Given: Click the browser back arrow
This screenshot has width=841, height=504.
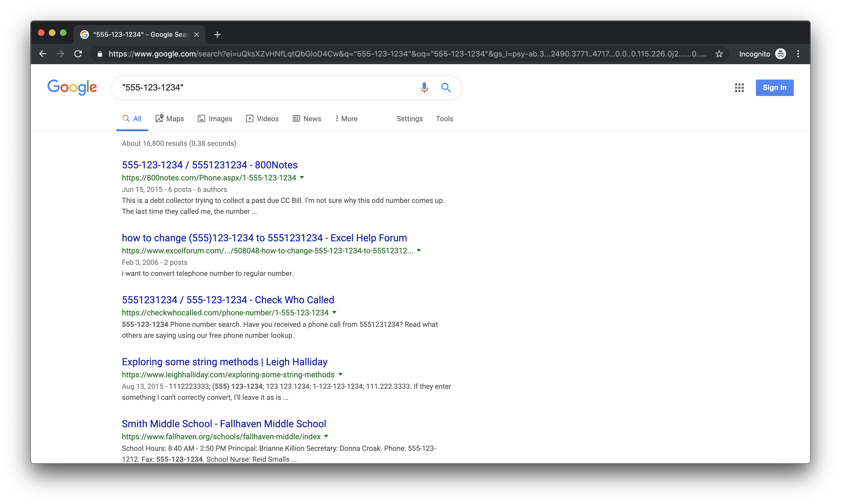Looking at the screenshot, I should pyautogui.click(x=43, y=54).
